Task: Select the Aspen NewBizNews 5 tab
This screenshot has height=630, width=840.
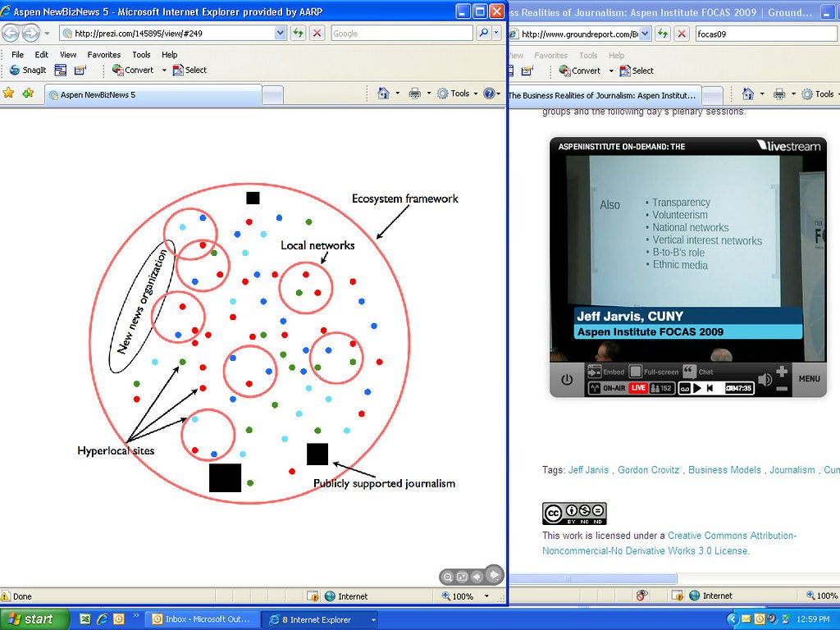Action: point(152,94)
